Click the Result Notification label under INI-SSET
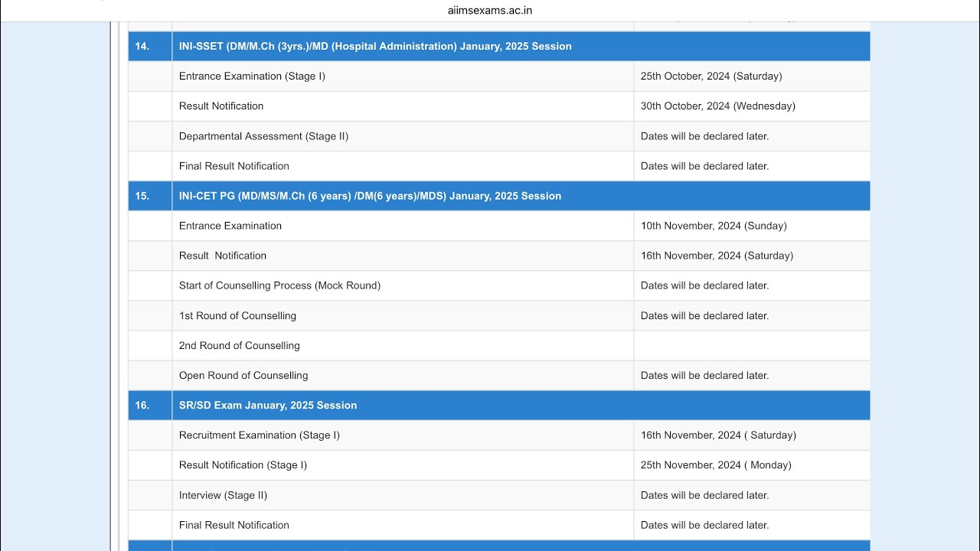 (x=221, y=106)
